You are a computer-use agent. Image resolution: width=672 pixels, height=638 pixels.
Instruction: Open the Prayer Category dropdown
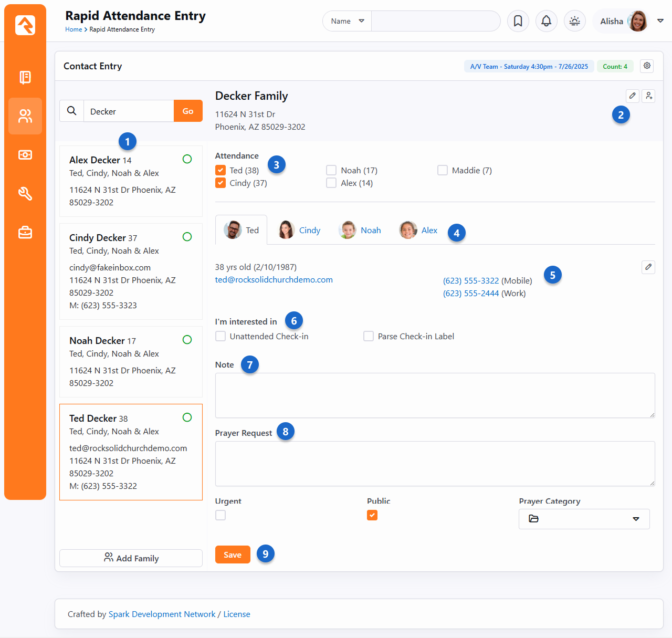point(584,519)
